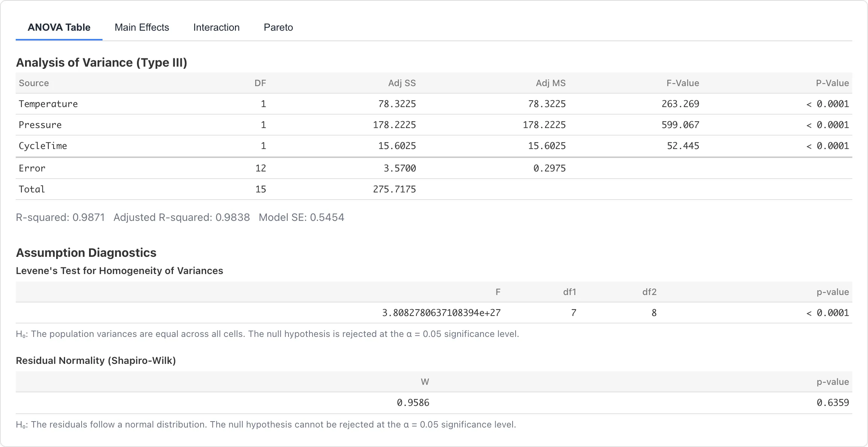Click the Adj SS column header

pos(402,83)
